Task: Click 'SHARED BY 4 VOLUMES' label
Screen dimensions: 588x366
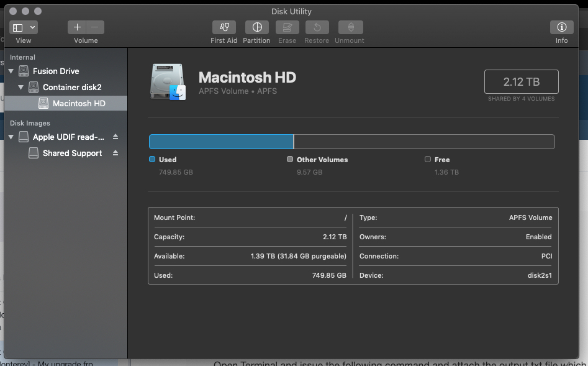Action: (x=521, y=99)
